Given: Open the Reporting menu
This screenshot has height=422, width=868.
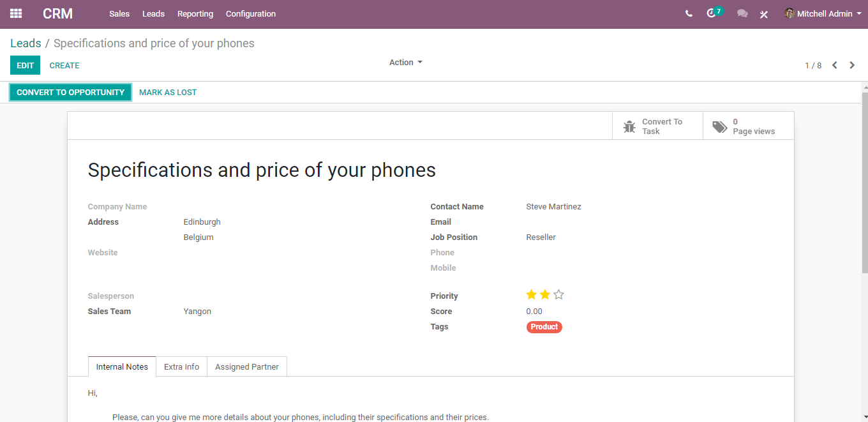Looking at the screenshot, I should pyautogui.click(x=195, y=13).
